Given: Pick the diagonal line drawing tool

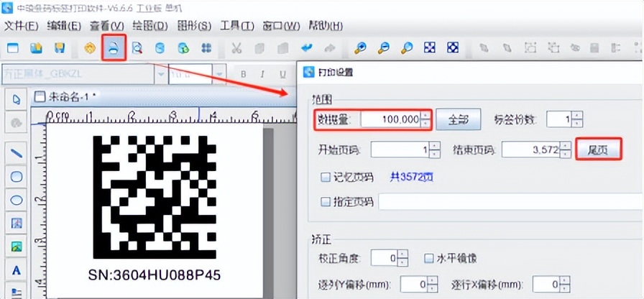Looking at the screenshot, I should [16, 154].
